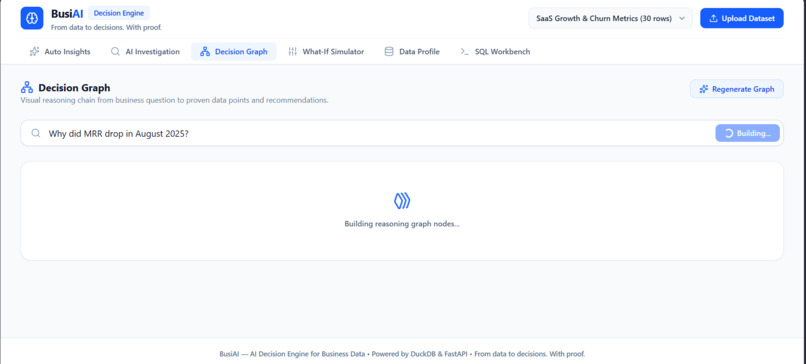The width and height of the screenshot is (806, 364).
Task: Click the Decision Graph heading icon
Action: tap(27, 87)
